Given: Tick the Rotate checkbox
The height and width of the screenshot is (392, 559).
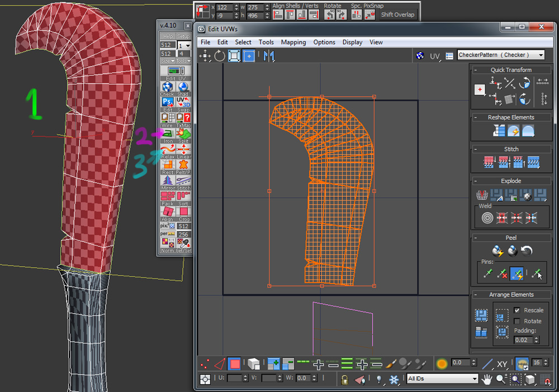Looking at the screenshot, I should tap(517, 321).
